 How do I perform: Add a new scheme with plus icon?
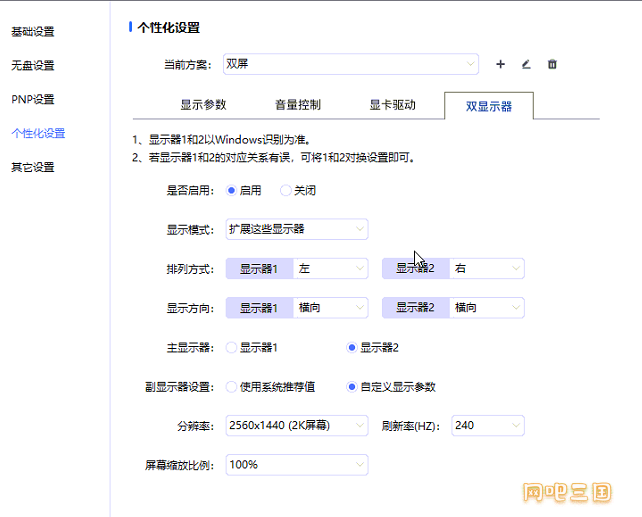click(500, 64)
